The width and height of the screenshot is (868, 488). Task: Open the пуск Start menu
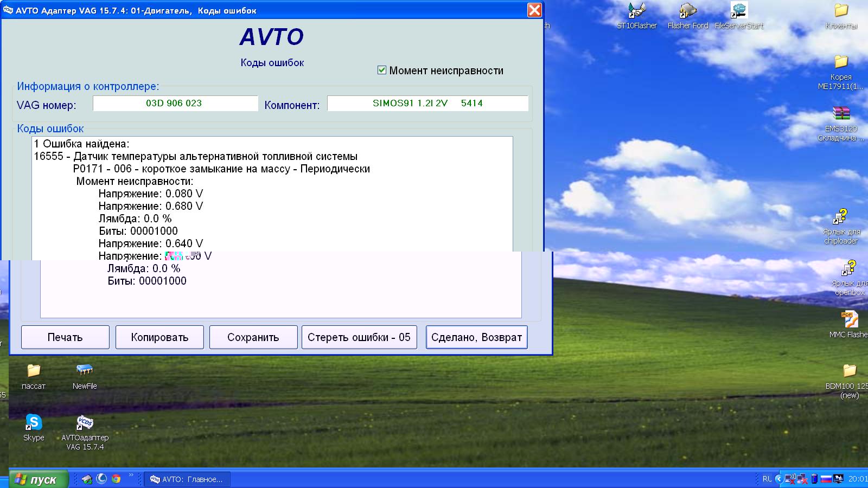point(36,479)
